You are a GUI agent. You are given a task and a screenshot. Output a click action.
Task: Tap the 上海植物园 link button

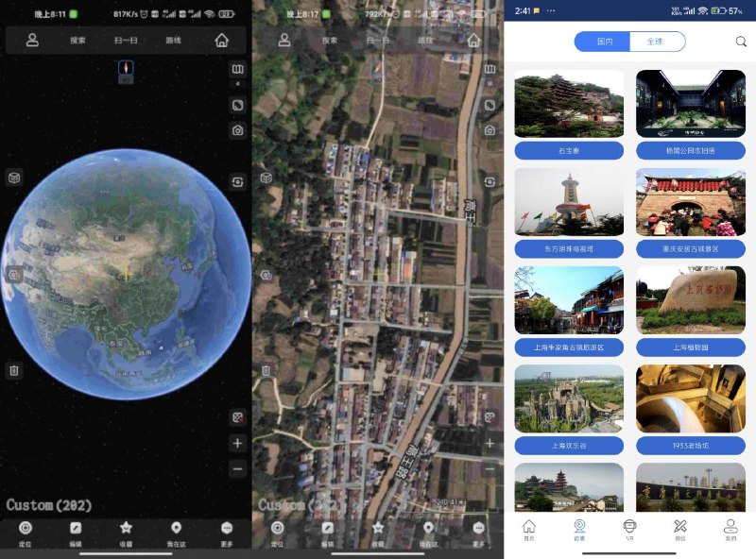[x=692, y=347]
